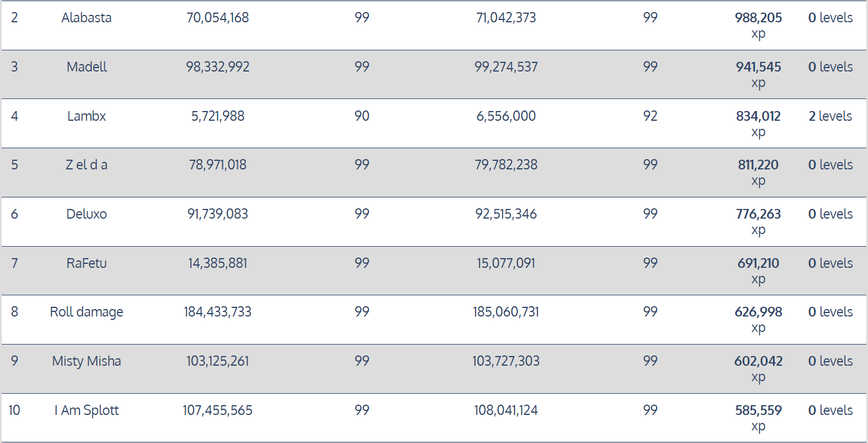Open I Am Splott's profile
Image resolution: width=868 pixels, height=443 pixels.
87,410
